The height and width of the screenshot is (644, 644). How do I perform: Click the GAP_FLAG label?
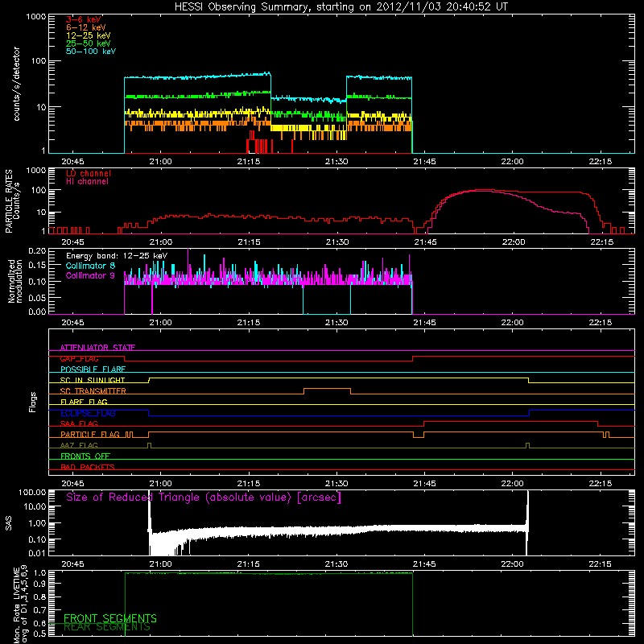[x=79, y=358]
